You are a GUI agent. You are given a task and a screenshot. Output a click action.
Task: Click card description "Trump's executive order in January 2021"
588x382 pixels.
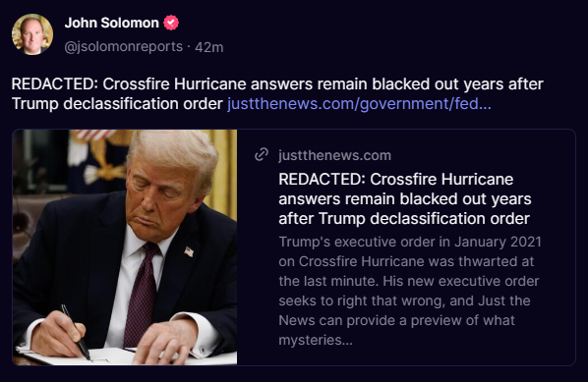coord(410,242)
